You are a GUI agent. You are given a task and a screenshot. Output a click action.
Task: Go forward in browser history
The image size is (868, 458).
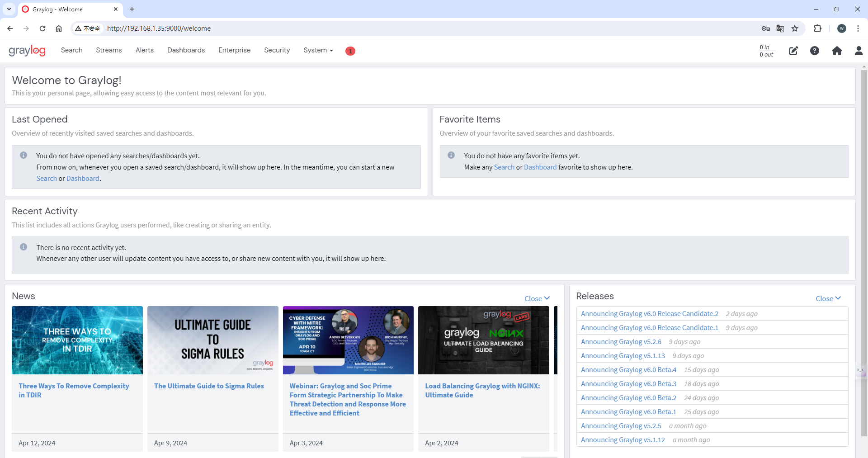pyautogui.click(x=26, y=28)
